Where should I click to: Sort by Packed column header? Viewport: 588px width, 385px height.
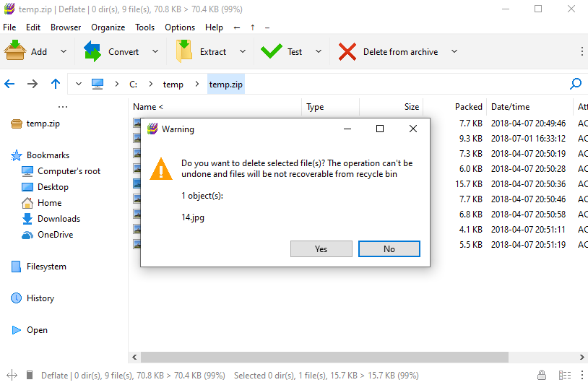pos(455,107)
